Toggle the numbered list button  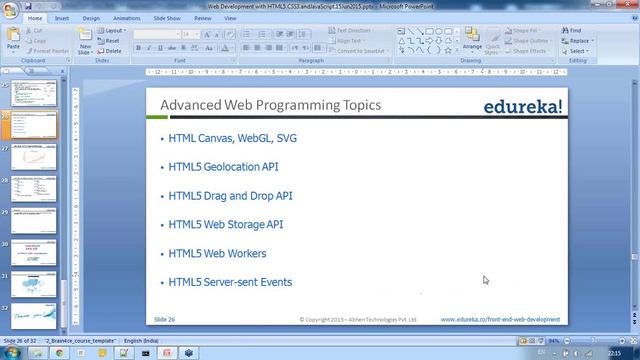[x=262, y=35]
